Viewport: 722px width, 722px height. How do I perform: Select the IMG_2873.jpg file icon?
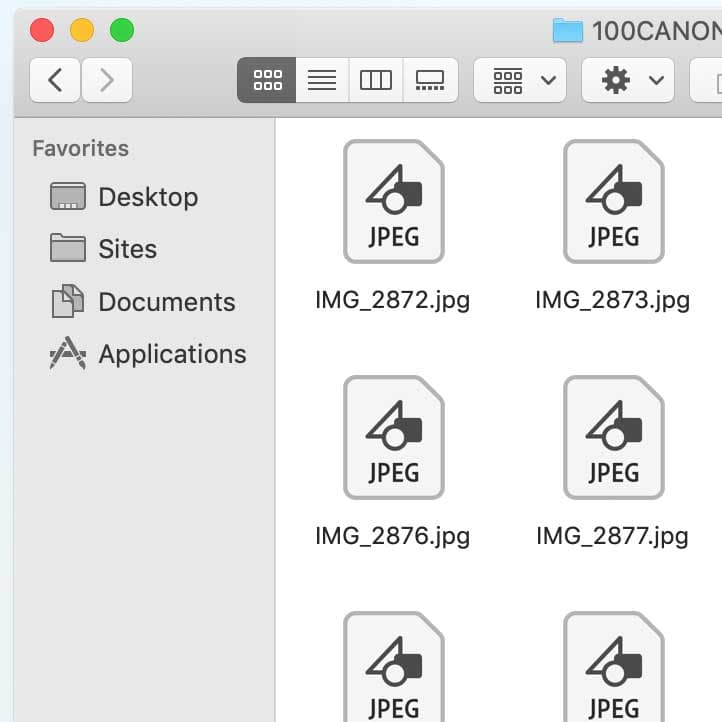614,201
